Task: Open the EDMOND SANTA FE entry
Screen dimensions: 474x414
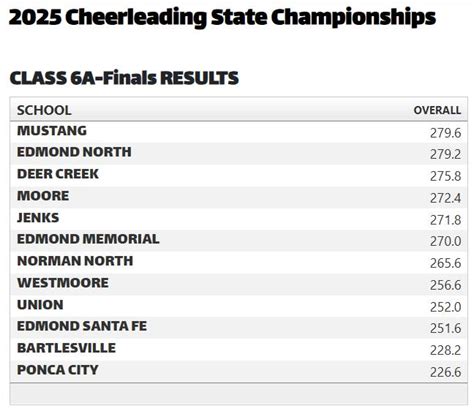Action: pyautogui.click(x=82, y=326)
